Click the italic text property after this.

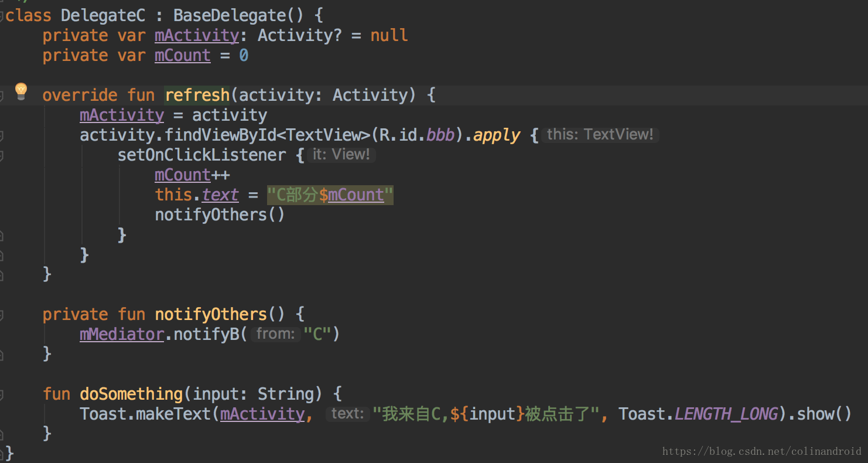[220, 195]
